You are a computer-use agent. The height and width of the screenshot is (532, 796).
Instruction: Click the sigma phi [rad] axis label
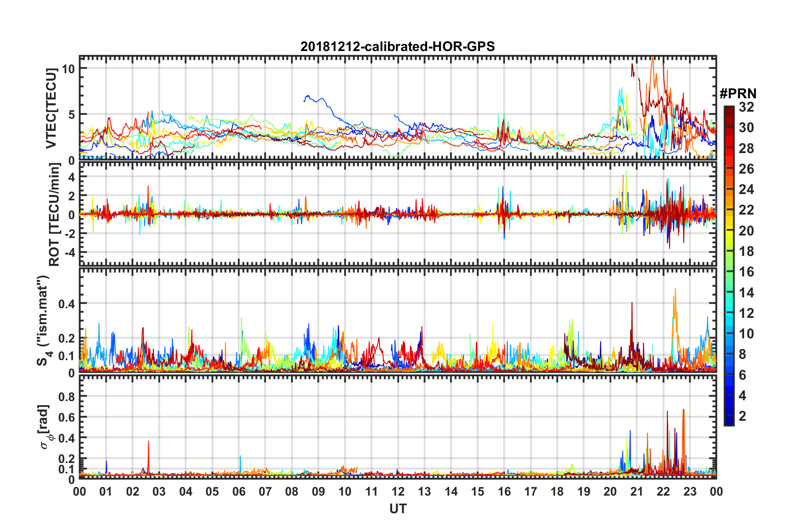45,427
